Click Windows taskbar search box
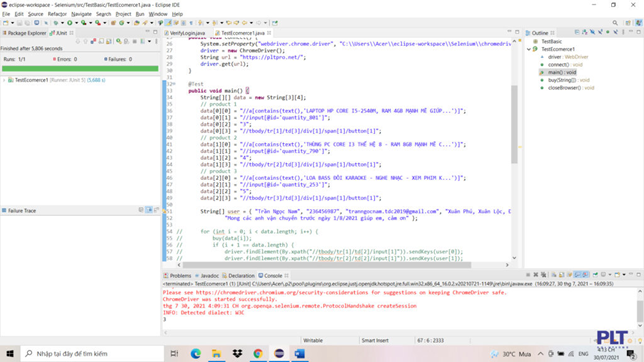Screen dimensions: 644x362 coord(92,353)
